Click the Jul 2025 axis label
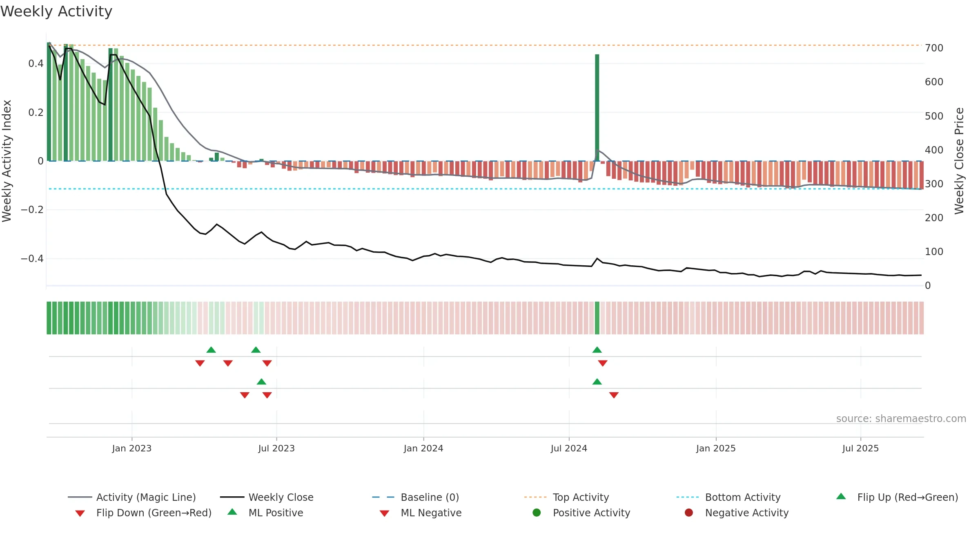 point(860,448)
